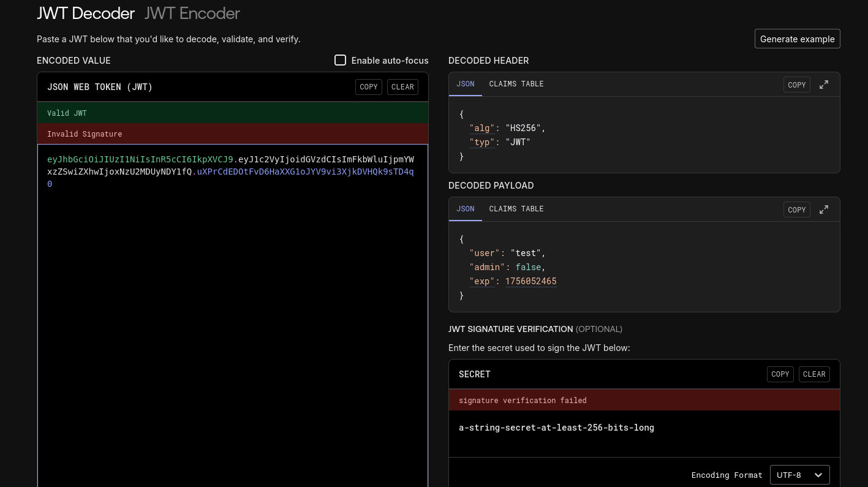
Task: Expand the Decoded Payload panel
Action: (824, 210)
